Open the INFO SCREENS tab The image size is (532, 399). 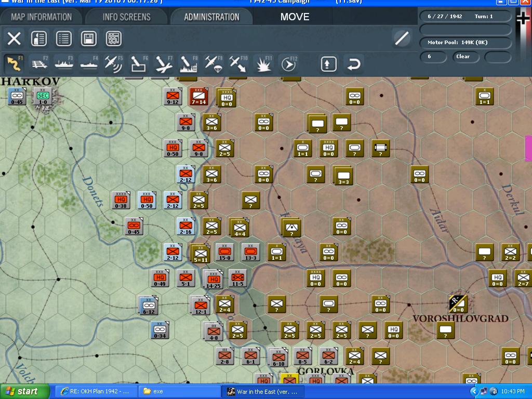click(126, 17)
